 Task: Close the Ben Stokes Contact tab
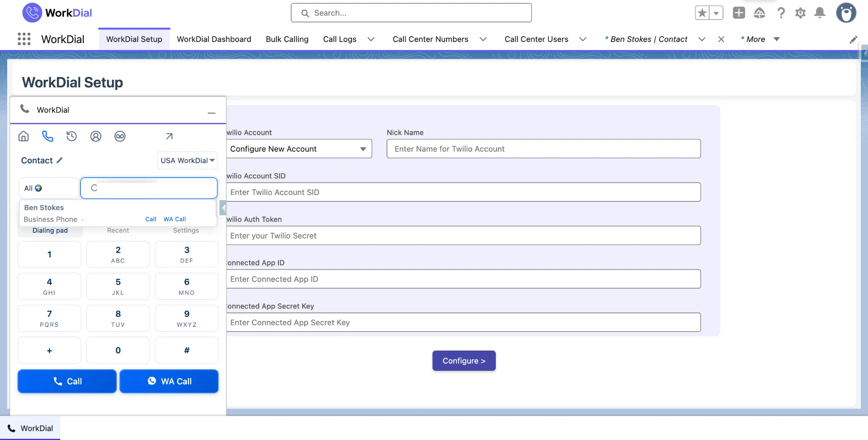(721, 39)
